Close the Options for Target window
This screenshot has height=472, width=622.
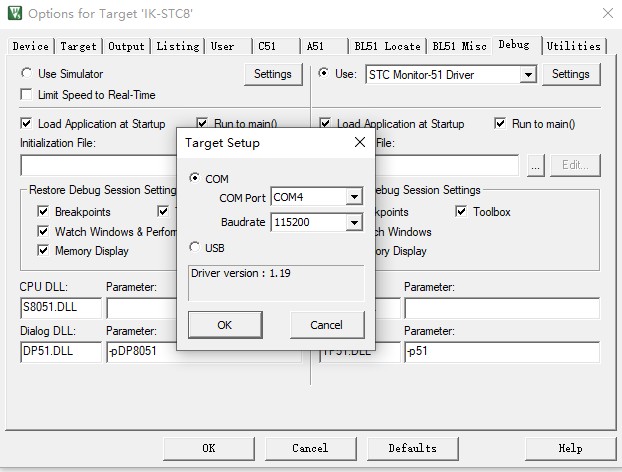[x=607, y=14]
